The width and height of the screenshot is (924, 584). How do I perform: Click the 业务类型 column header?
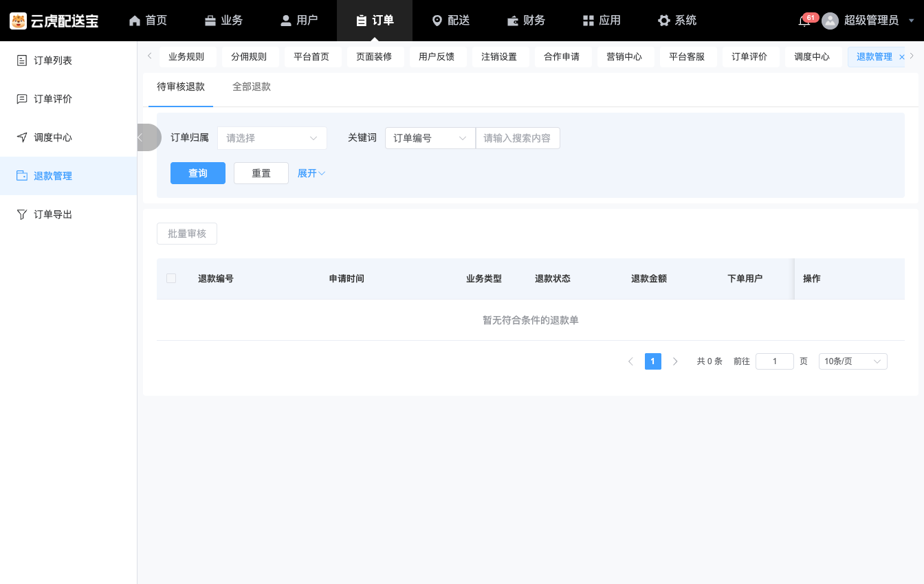click(484, 279)
